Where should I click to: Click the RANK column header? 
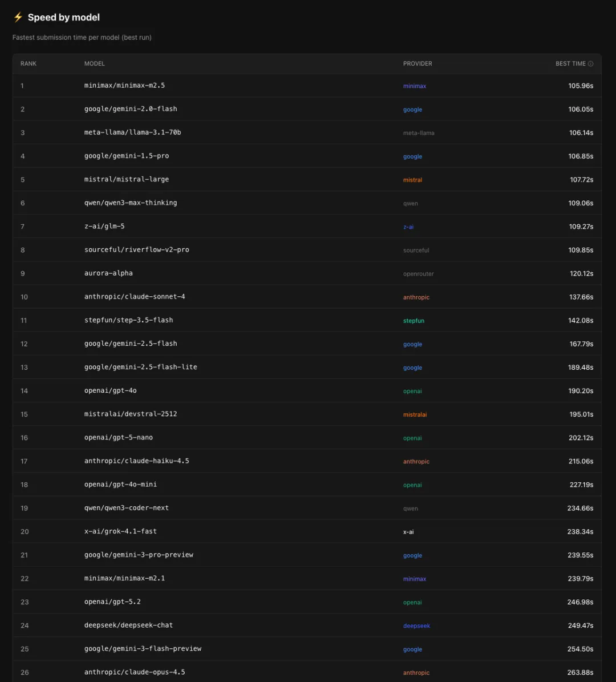(29, 64)
